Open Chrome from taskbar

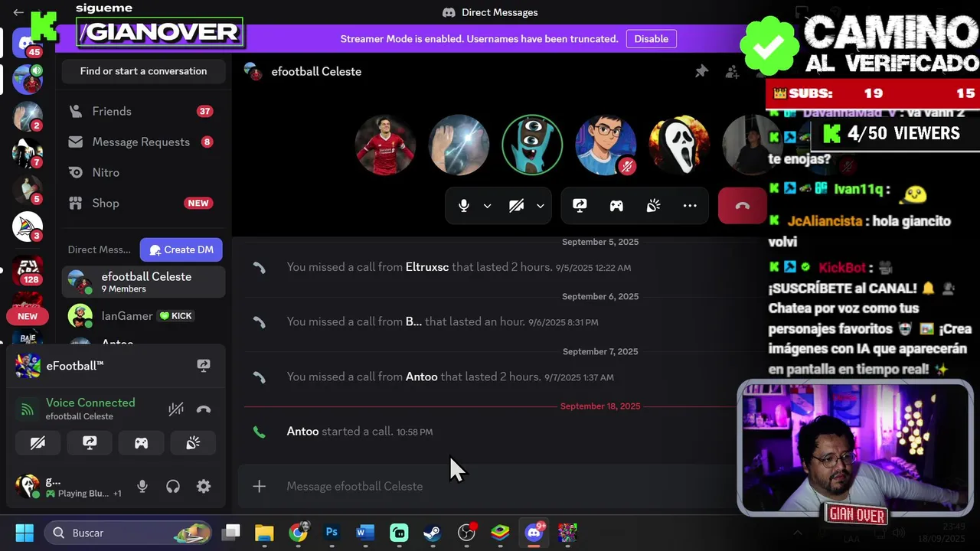pyautogui.click(x=298, y=533)
